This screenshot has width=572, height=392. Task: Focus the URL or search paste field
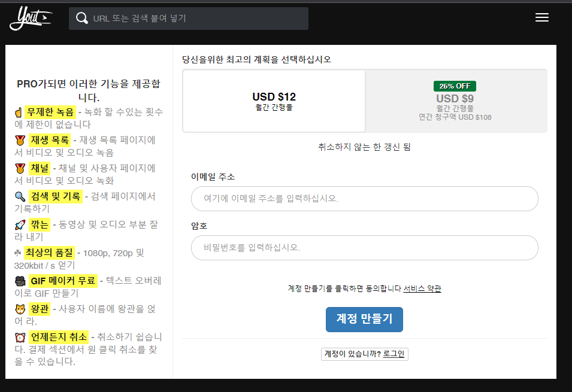tap(189, 18)
